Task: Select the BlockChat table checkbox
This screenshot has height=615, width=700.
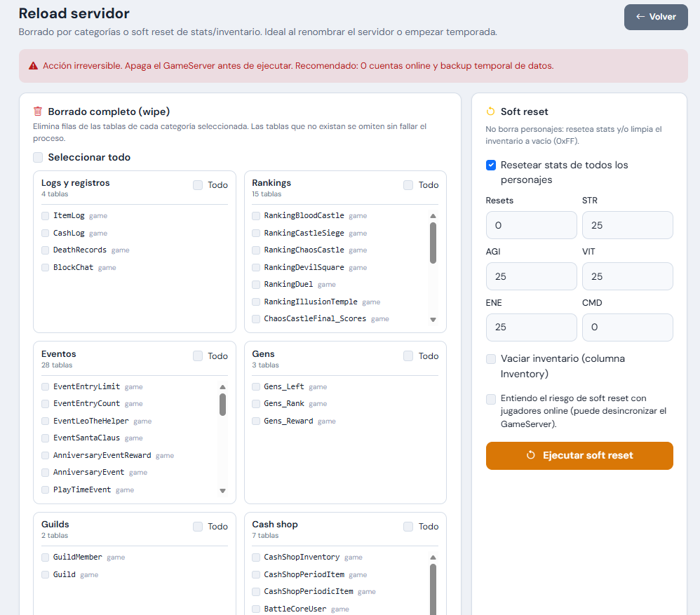Action: 45,267
